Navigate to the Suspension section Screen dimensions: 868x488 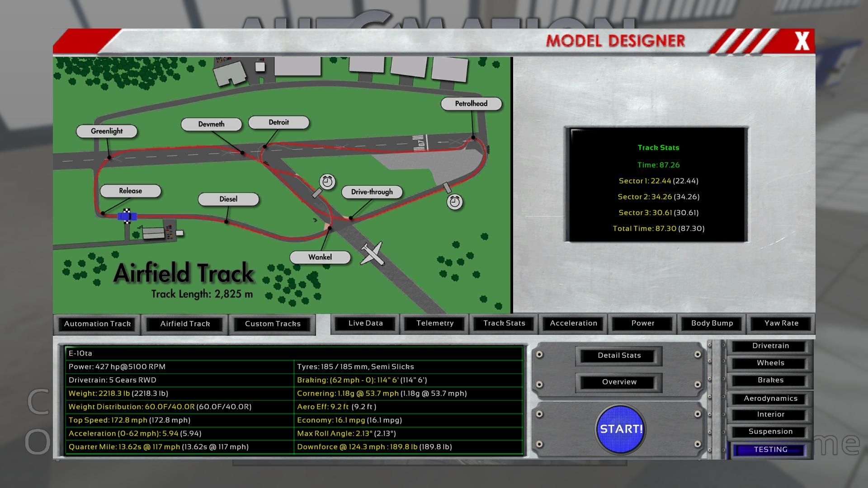770,432
